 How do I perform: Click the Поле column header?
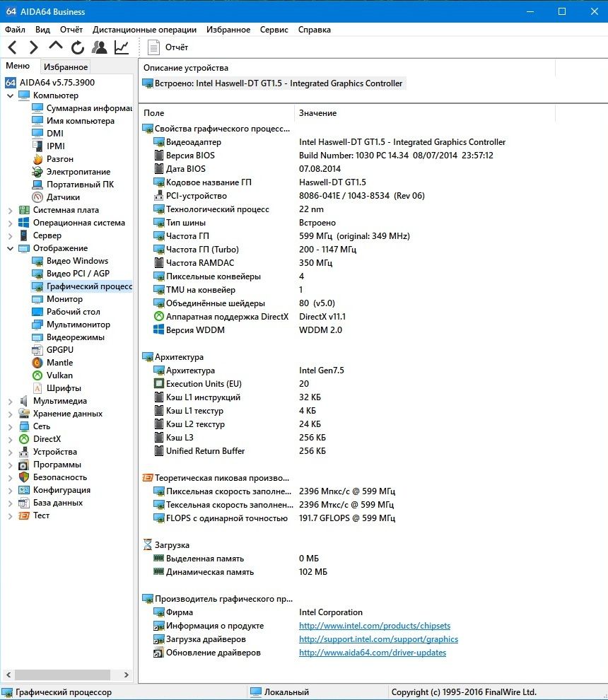click(216, 113)
